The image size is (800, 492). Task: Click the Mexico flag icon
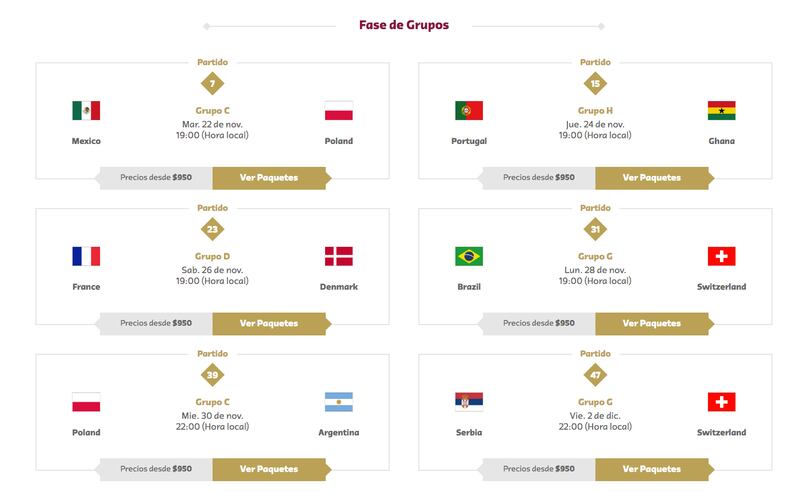[x=86, y=110]
